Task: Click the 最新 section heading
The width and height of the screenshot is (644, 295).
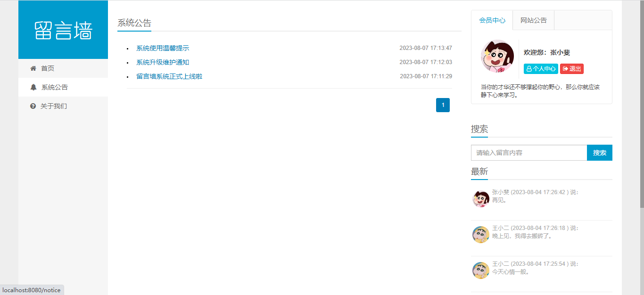Action: (479, 172)
